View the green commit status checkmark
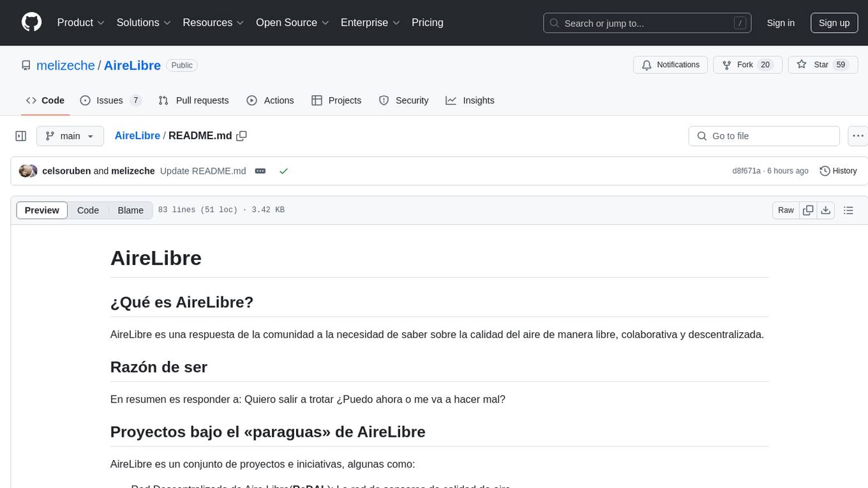 pyautogui.click(x=283, y=171)
